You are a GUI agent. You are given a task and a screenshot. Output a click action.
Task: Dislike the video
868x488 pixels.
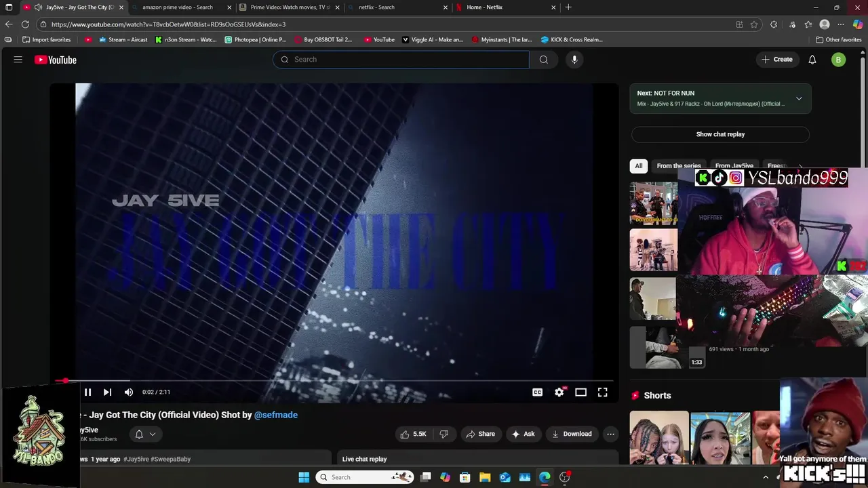click(444, 434)
